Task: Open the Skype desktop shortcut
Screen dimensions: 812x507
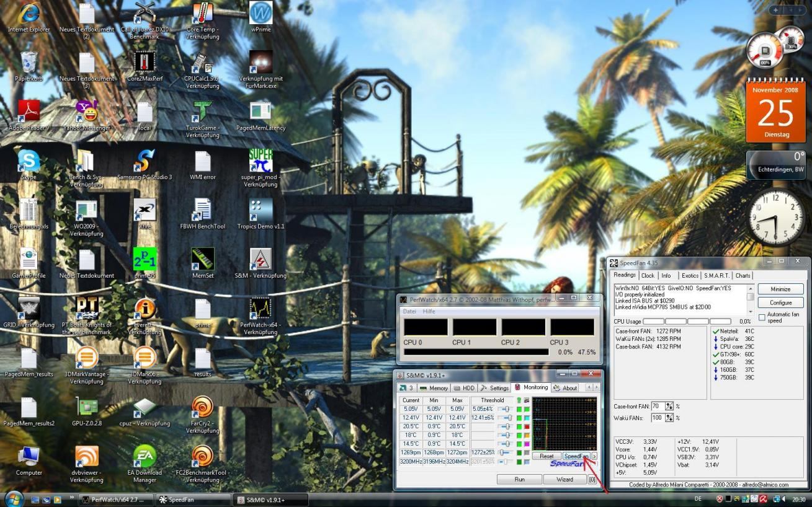Action: coord(29,164)
